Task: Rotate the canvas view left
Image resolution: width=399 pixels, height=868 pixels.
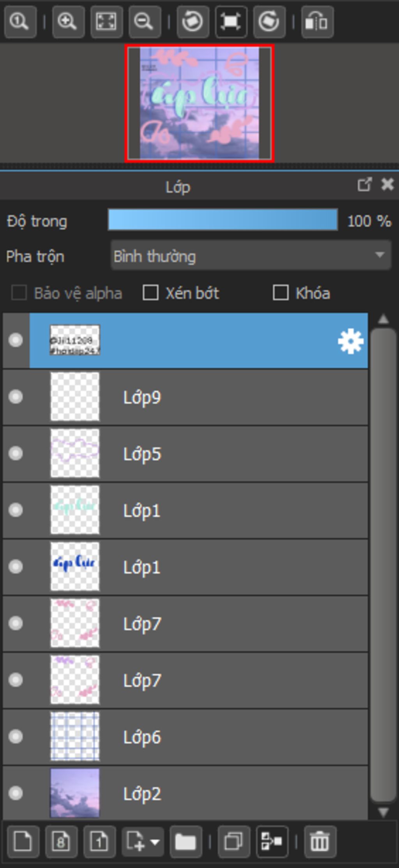Action: click(x=192, y=21)
